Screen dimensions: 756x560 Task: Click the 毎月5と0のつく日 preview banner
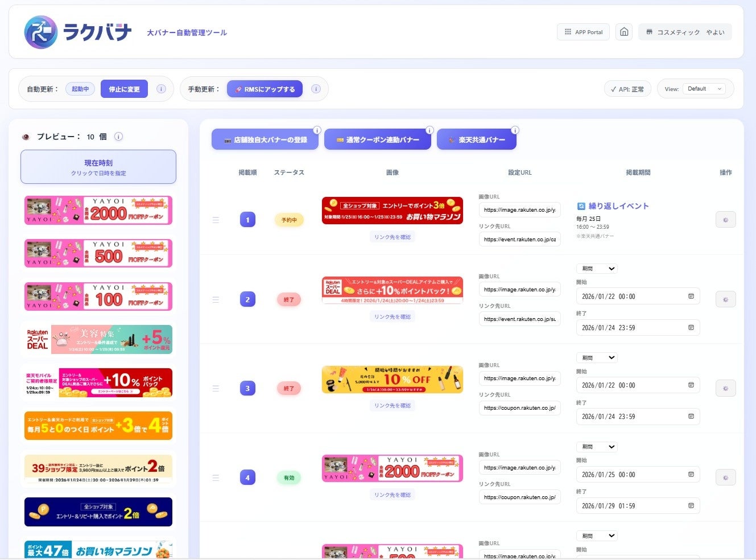coord(98,426)
